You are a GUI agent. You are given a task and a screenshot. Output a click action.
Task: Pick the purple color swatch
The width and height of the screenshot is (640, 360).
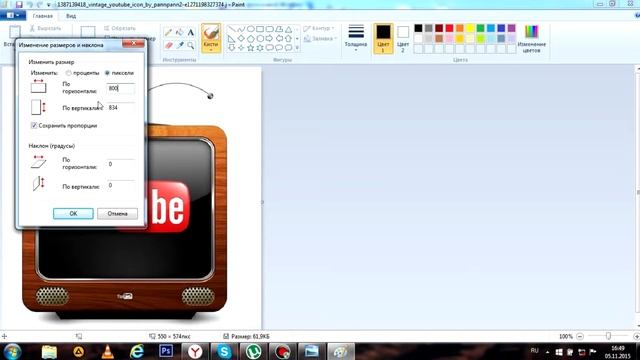tap(511, 28)
